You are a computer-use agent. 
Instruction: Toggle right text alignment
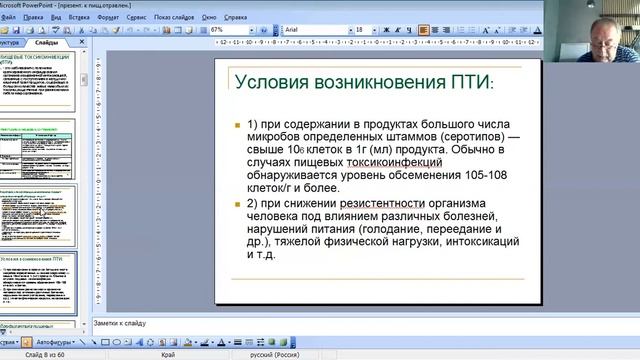point(447,30)
